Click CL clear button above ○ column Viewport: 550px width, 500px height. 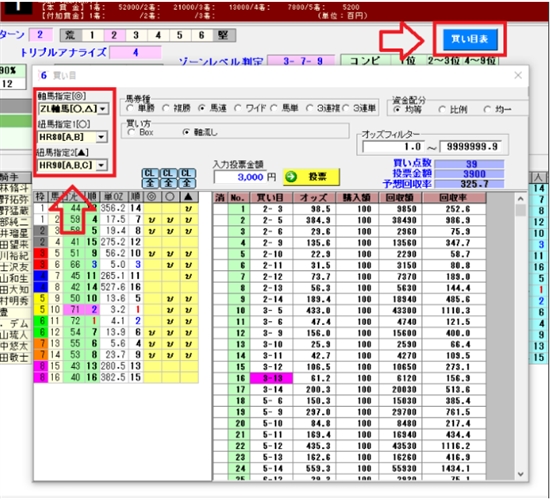click(168, 173)
